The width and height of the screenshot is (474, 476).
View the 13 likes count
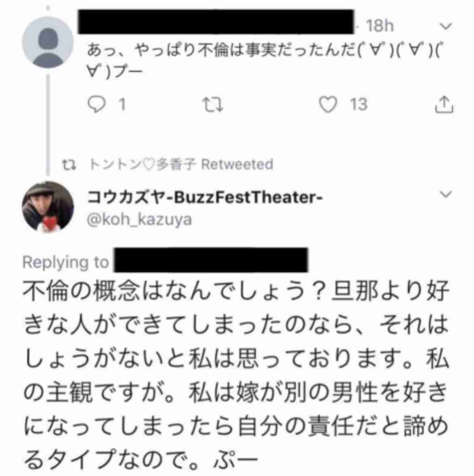pyautogui.click(x=359, y=105)
